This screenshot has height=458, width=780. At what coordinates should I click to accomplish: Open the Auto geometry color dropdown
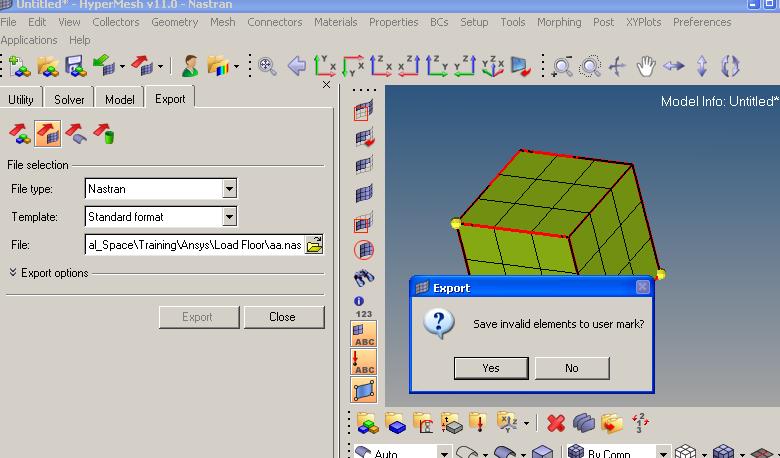[444, 453]
